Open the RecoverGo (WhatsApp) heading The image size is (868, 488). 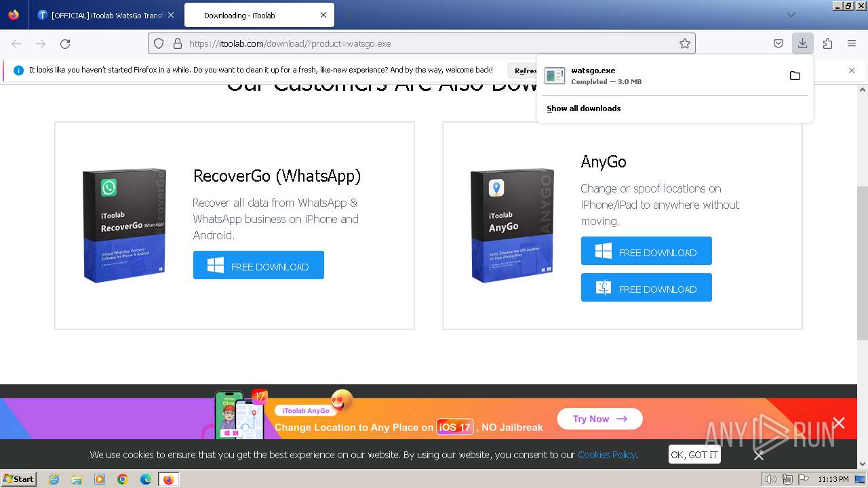click(x=277, y=176)
